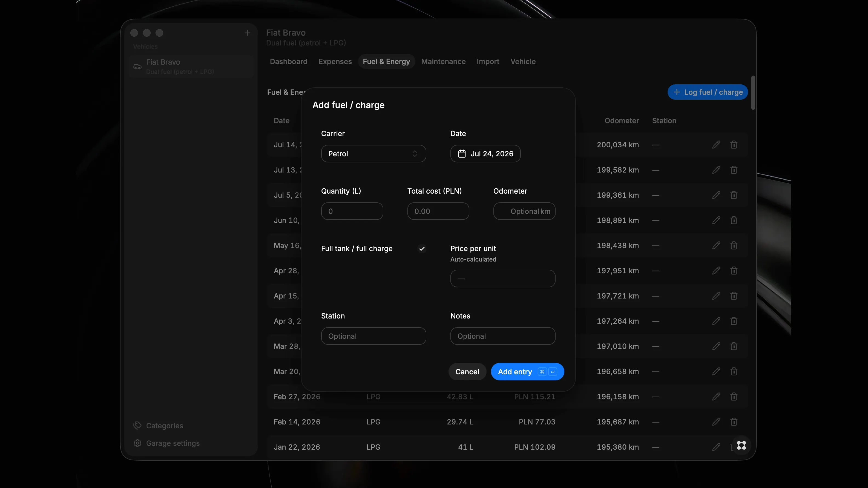
Task: Click the PLN 102.09 cost cell
Action: point(534,447)
